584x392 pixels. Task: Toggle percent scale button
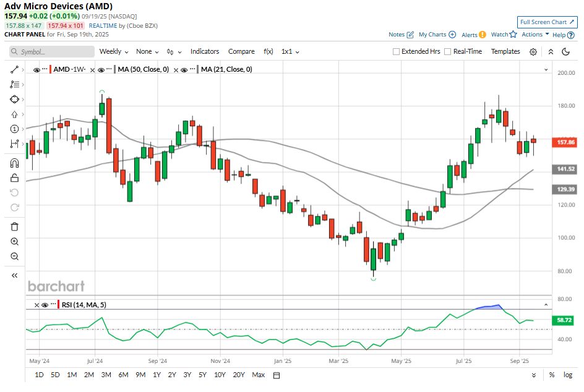552,375
